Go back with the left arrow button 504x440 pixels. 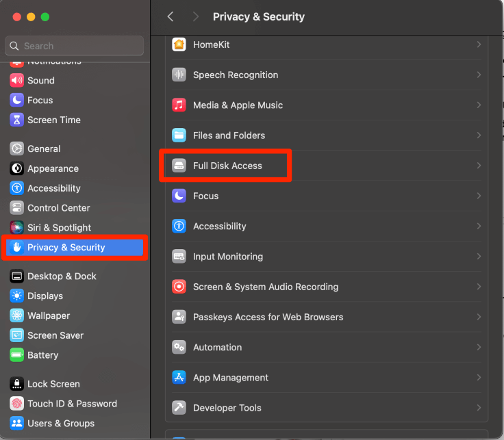171,16
